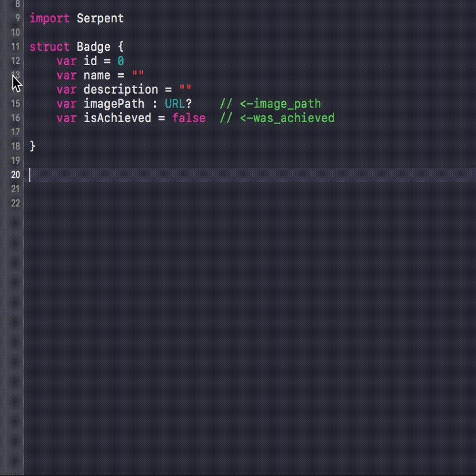
Task: Click line number 11 in the gutter
Action: click(x=16, y=47)
